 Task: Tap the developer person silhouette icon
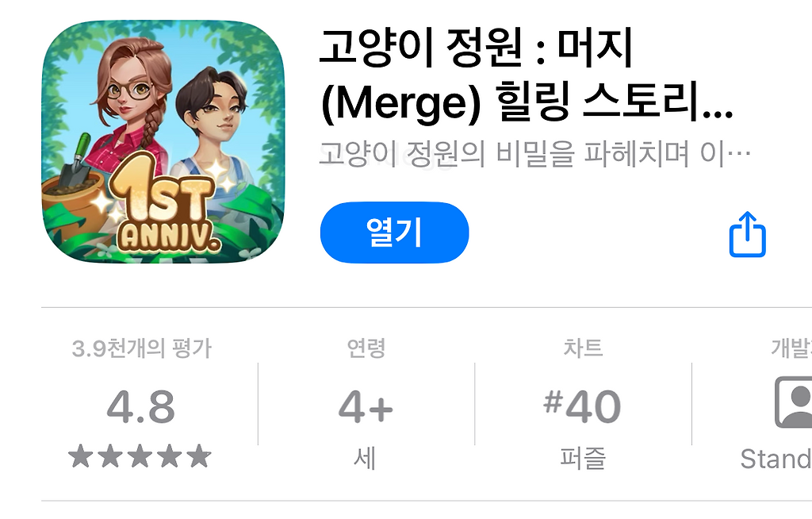pos(793,402)
